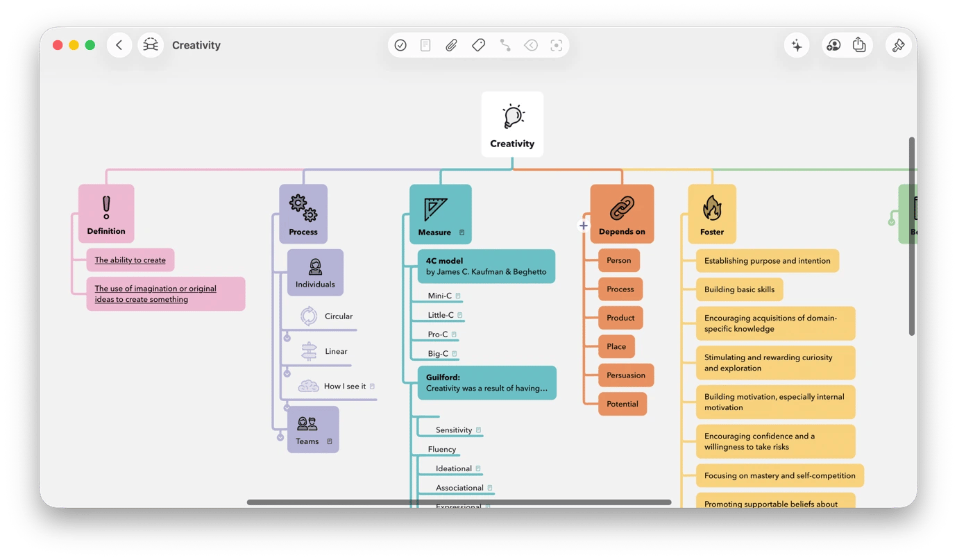The image size is (957, 560).
Task: Open the note icon in the center toolbar
Action: click(425, 45)
